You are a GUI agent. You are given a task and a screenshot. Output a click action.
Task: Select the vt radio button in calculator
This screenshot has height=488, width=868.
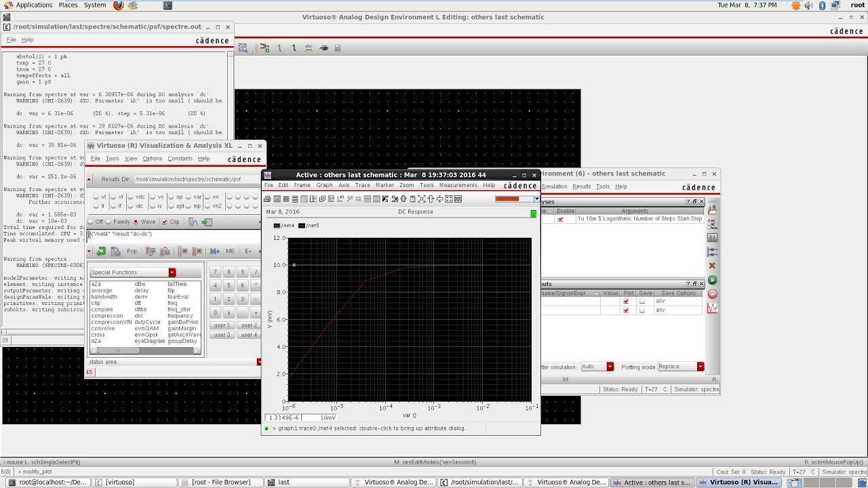[x=96, y=197]
